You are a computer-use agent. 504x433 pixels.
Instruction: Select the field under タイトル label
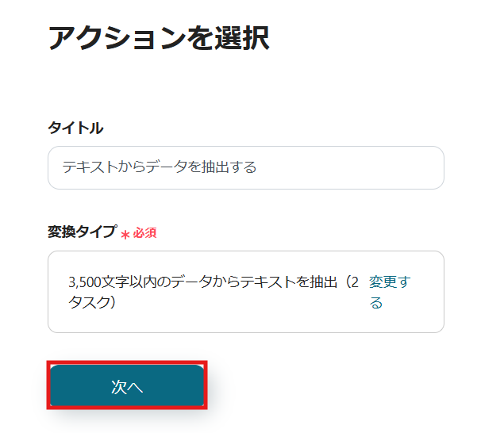point(245,167)
